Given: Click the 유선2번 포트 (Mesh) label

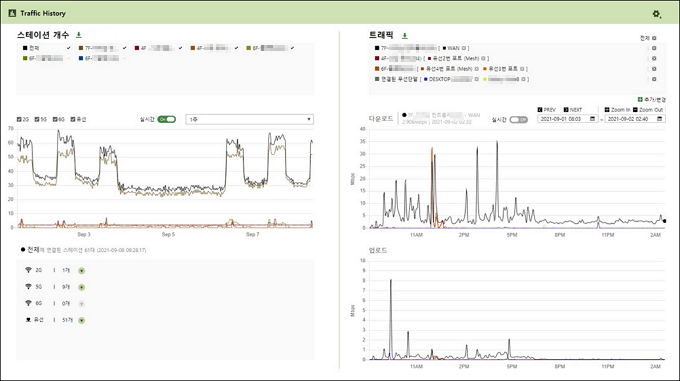Looking at the screenshot, I should 456,59.
